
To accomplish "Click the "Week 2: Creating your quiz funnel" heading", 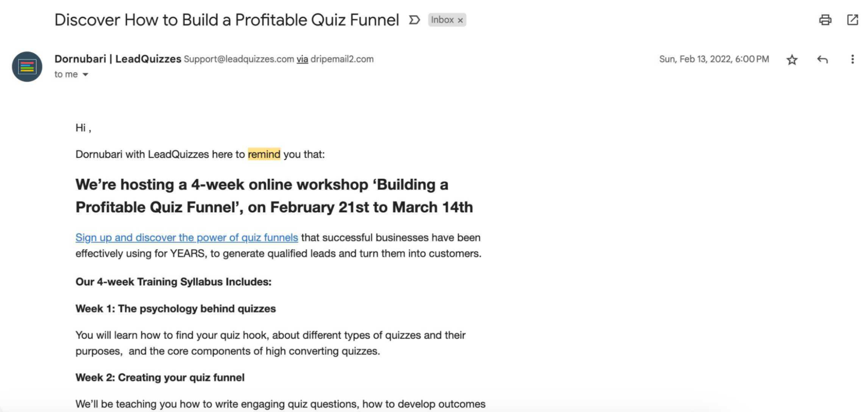I will pyautogui.click(x=160, y=378).
